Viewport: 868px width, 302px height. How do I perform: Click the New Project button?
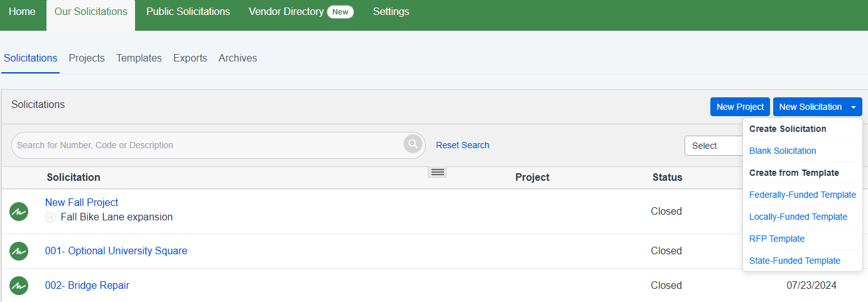(x=740, y=107)
